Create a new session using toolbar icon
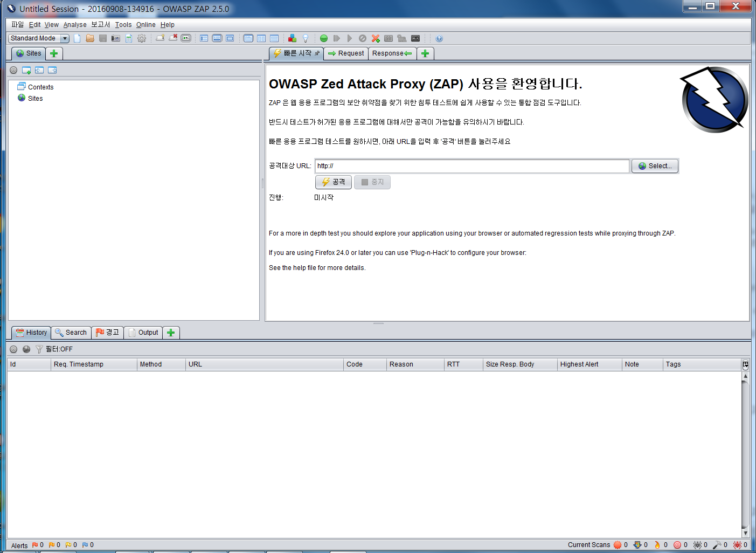Screen dimensions: 756x553 click(77, 38)
